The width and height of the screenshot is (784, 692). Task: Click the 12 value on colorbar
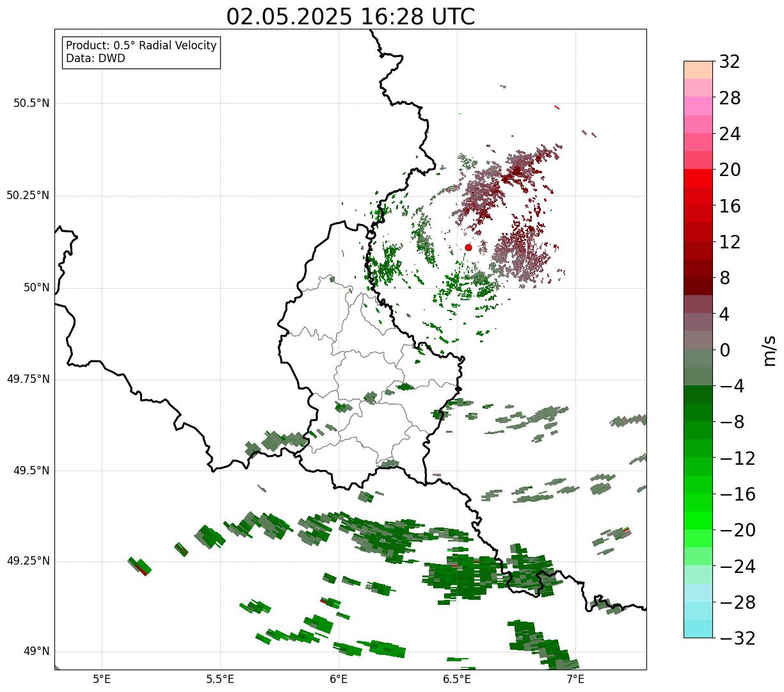point(730,242)
